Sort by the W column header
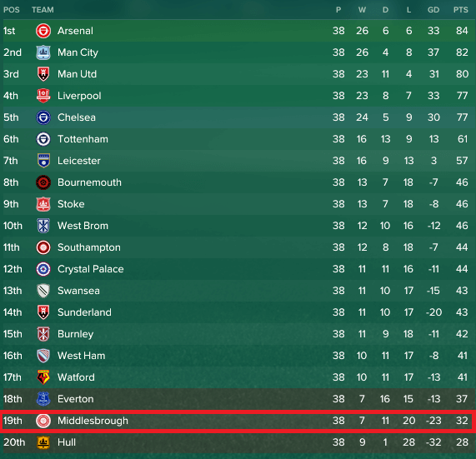This screenshot has width=476, height=459. coord(362,10)
